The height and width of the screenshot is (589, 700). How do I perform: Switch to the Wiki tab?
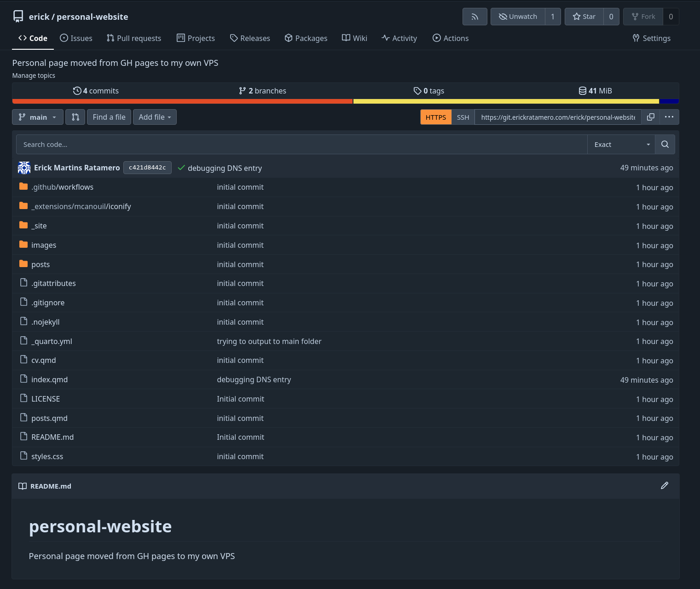(x=354, y=38)
